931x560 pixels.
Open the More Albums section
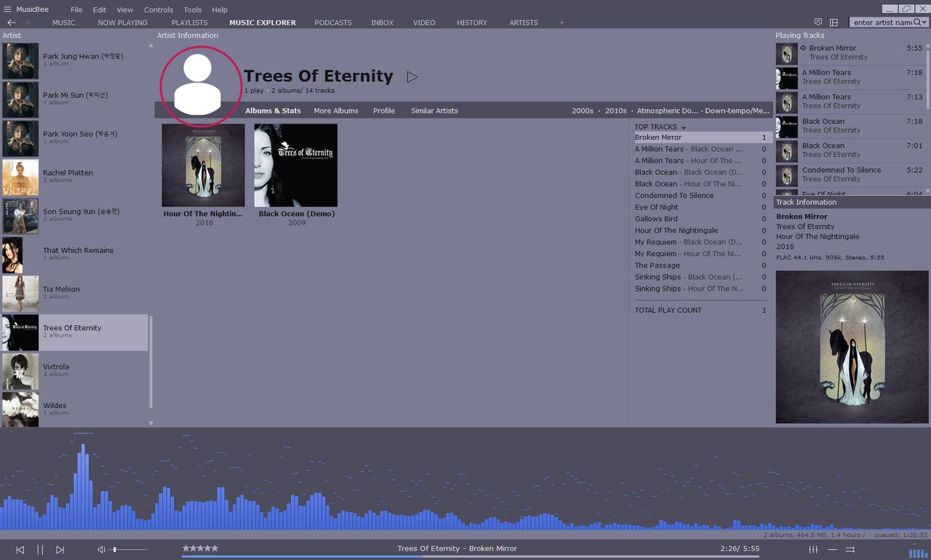(336, 111)
